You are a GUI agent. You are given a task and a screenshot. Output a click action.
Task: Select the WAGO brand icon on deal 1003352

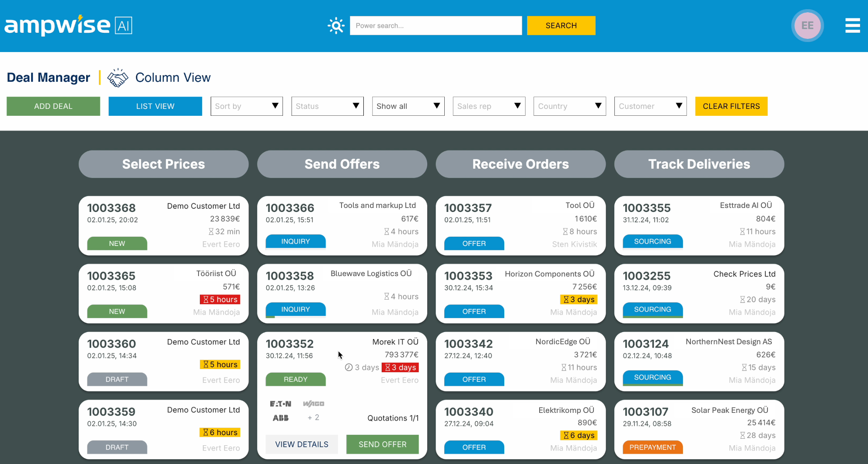[x=313, y=403]
